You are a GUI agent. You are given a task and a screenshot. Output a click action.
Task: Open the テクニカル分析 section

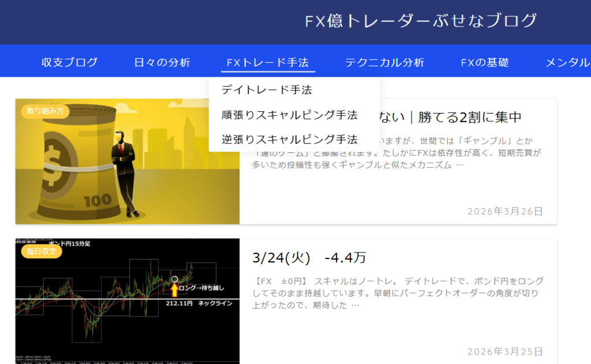click(384, 62)
